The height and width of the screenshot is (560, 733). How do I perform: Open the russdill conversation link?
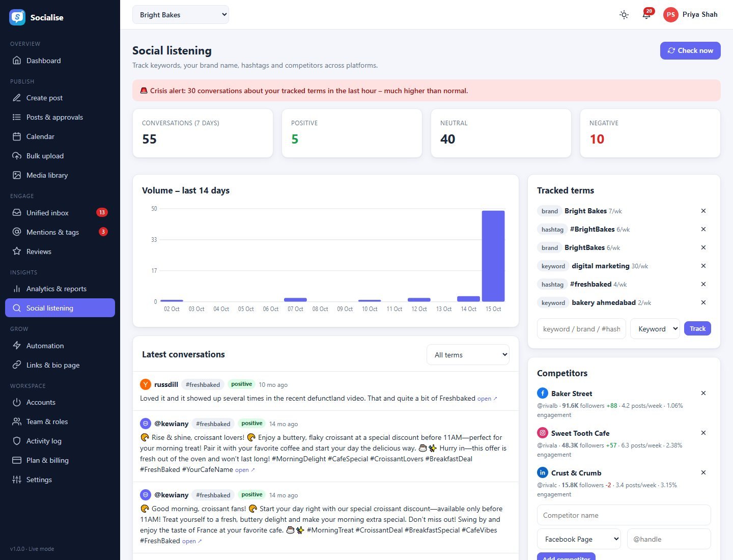[x=487, y=399]
